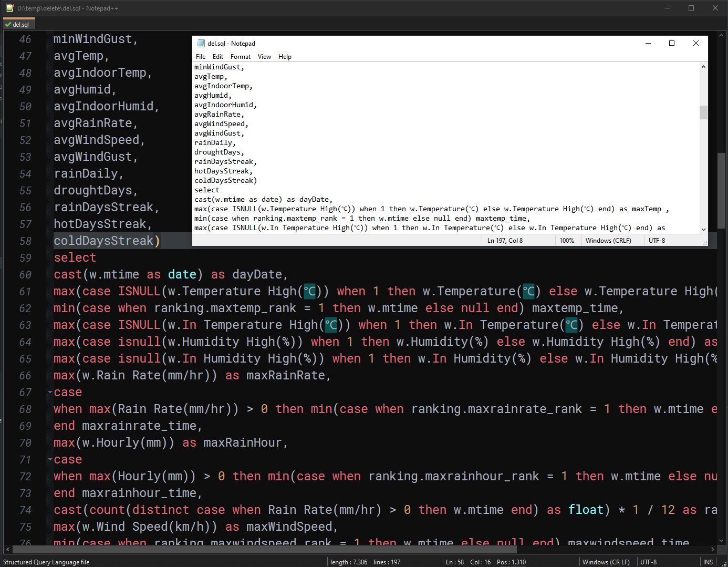Click Notepad's scroll up arrow
728x567 pixels.
click(703, 67)
